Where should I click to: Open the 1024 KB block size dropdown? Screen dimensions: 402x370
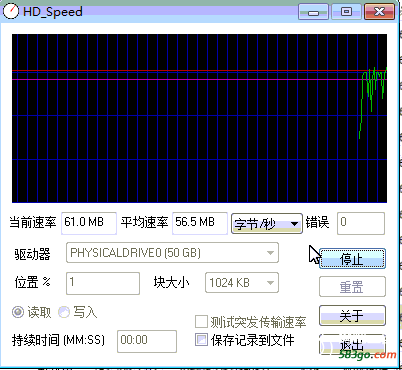click(242, 283)
